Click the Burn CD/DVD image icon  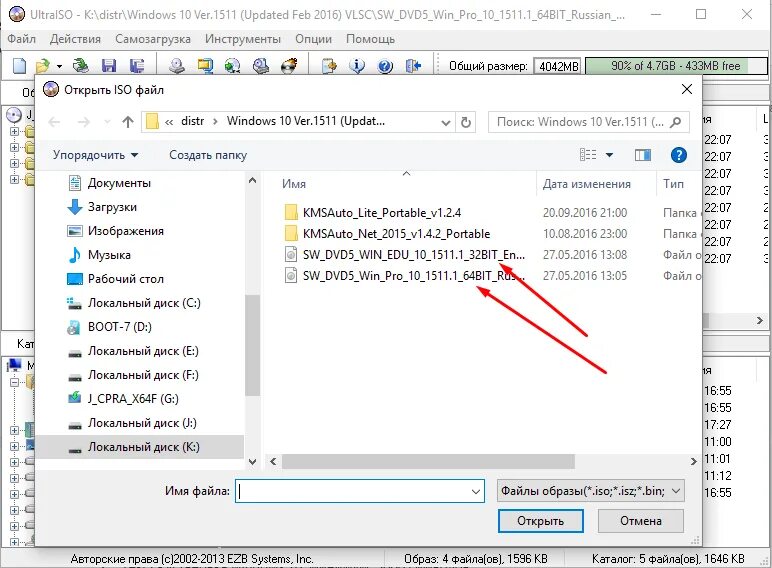[x=289, y=65]
